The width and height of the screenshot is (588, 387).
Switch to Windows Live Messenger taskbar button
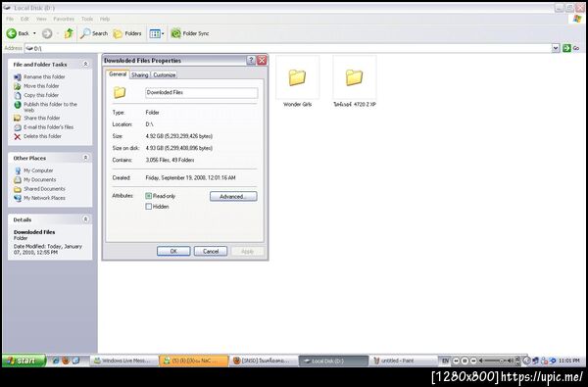tap(123, 361)
